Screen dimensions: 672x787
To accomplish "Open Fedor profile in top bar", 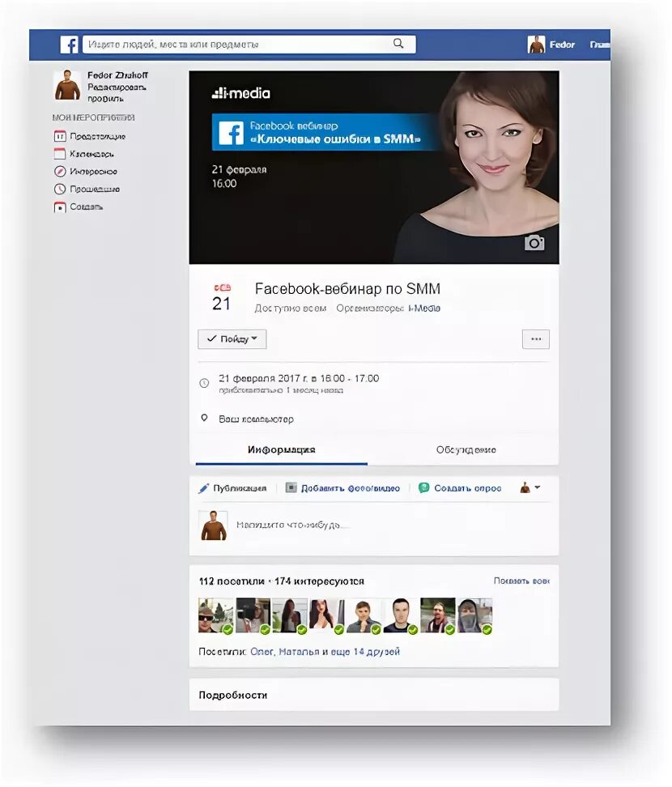I will point(562,45).
